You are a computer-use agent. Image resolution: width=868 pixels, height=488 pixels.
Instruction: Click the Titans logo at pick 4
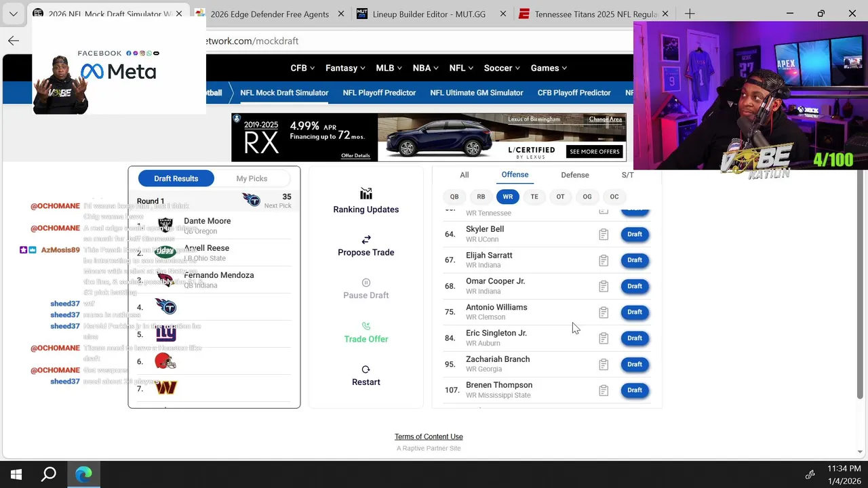coord(165,306)
